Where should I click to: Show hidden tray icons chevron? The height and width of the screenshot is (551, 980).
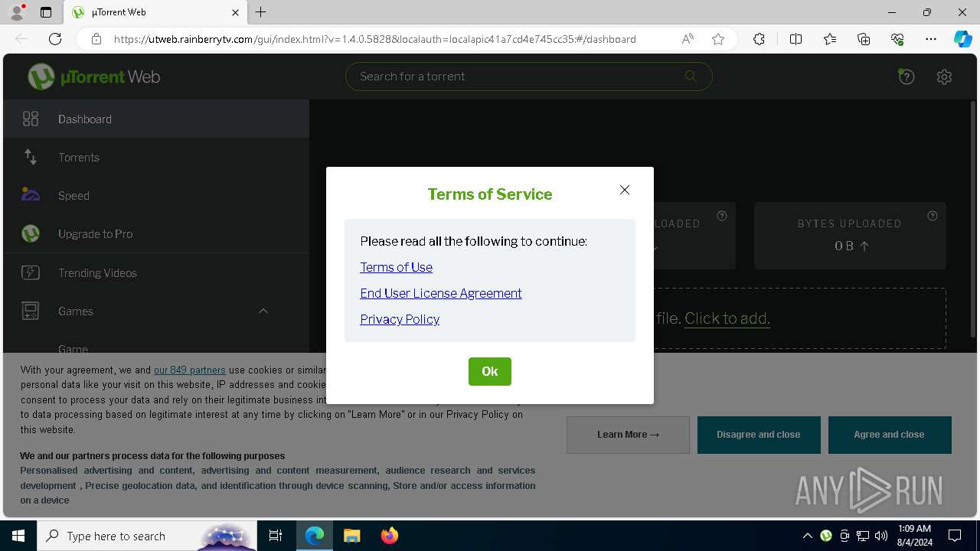[x=808, y=536]
